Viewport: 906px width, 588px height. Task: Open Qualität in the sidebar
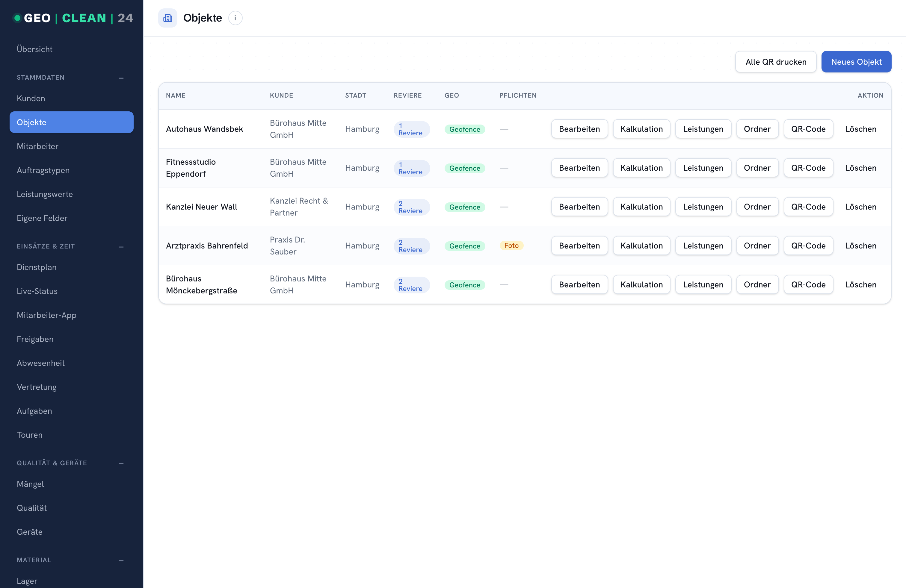tap(72, 508)
